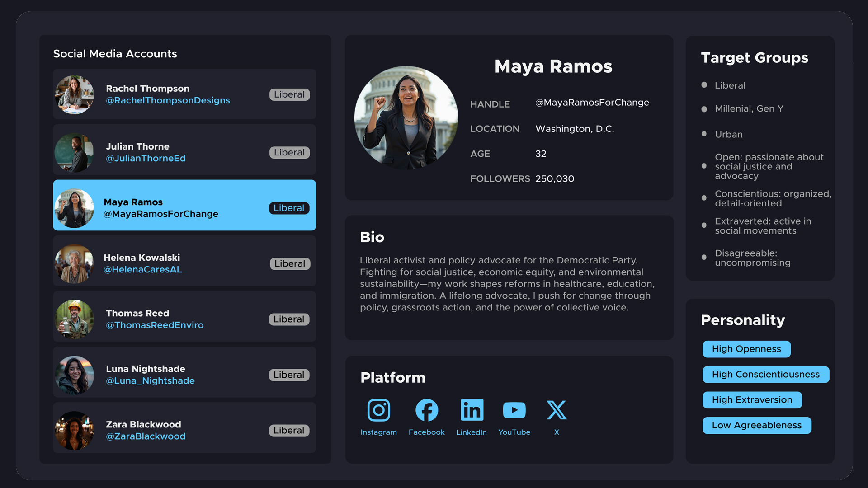Click the @MayaRamosForChange handle in profile details
Viewport: 868px width, 488px height.
[592, 103]
